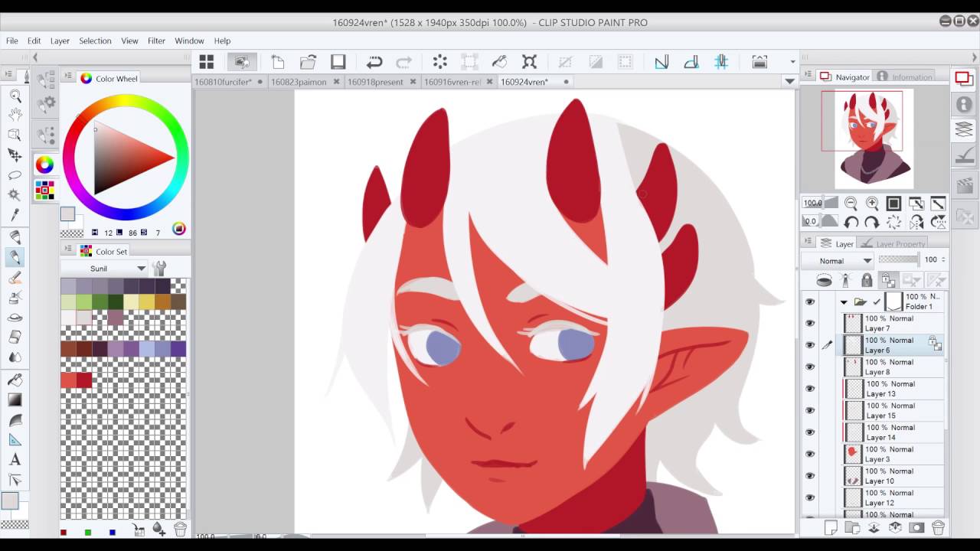The height and width of the screenshot is (551, 980).
Task: Toggle visibility of Layer 13
Action: tap(810, 389)
